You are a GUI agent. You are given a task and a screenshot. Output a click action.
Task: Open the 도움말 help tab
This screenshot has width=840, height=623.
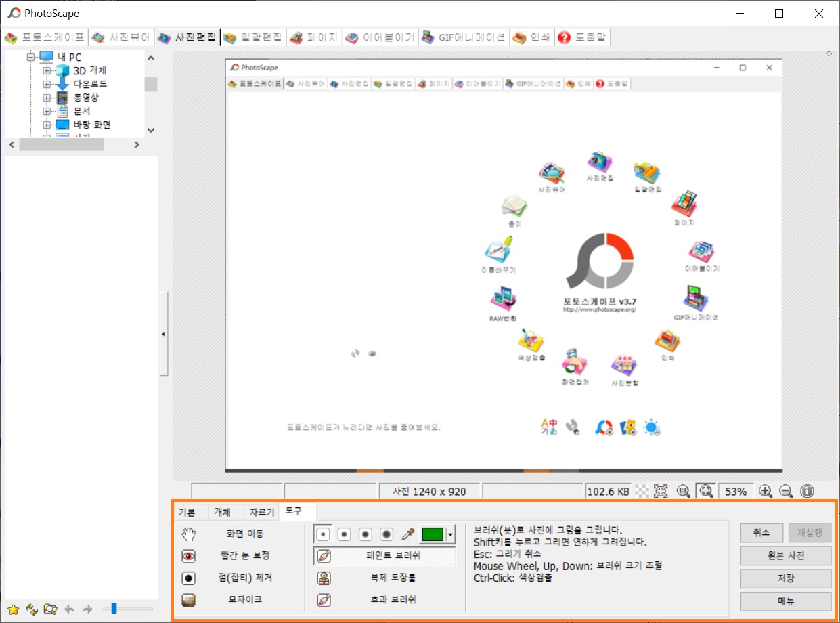[x=582, y=37]
